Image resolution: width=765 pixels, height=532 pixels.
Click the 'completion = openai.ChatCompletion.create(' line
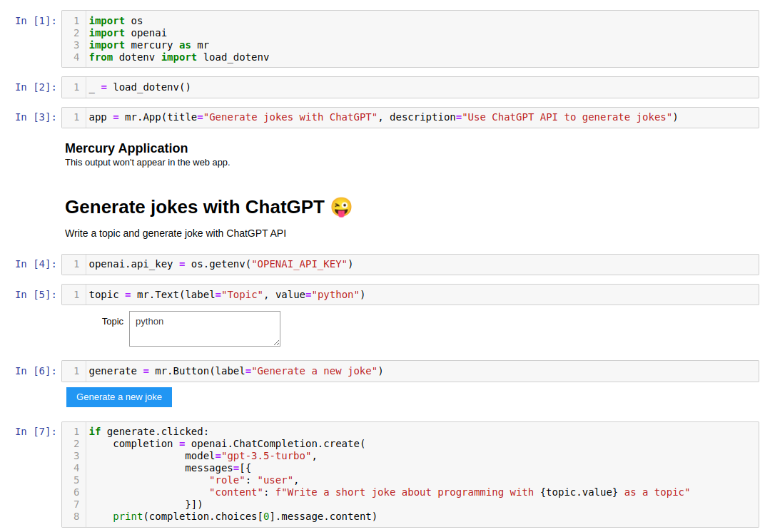point(239,444)
